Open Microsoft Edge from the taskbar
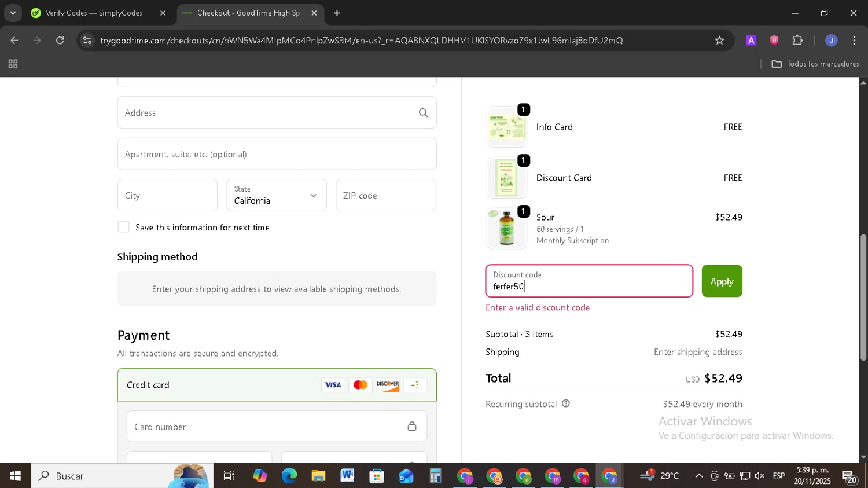The width and height of the screenshot is (868, 488). 289,476
